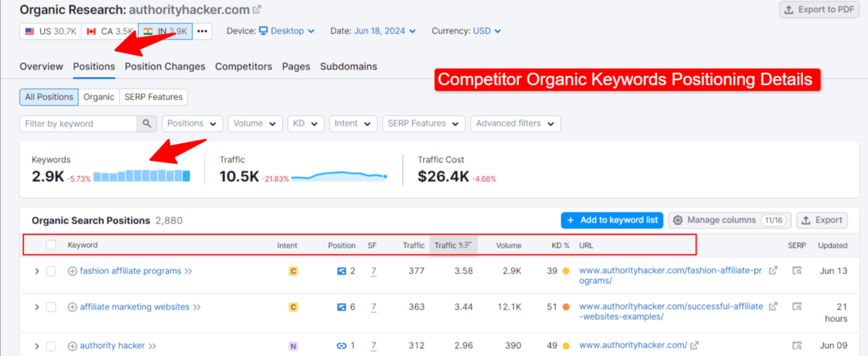Tick the checkbox for authority hacker row
The width and height of the screenshot is (868, 356).
[x=51, y=346]
